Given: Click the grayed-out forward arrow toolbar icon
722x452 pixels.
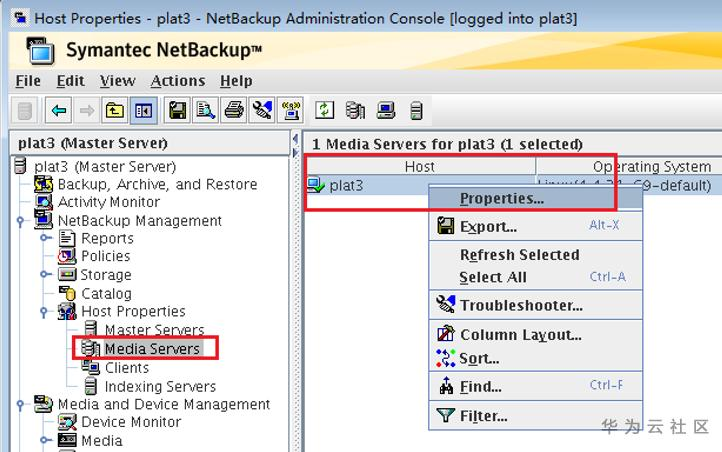Looking at the screenshot, I should coord(87,110).
